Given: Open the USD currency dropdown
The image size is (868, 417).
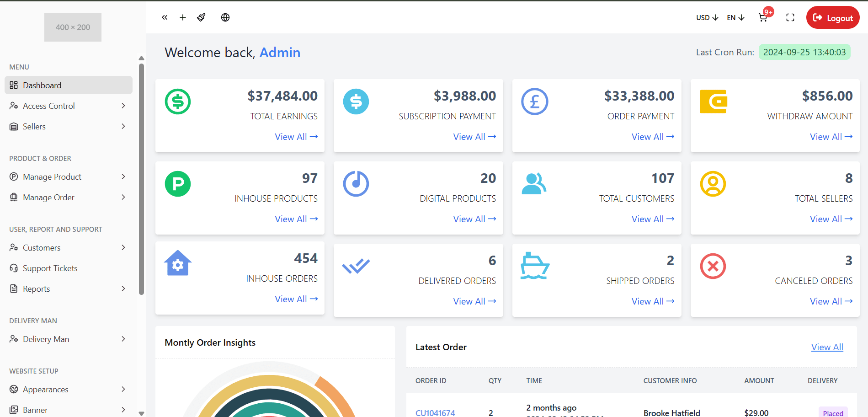Looking at the screenshot, I should [707, 17].
